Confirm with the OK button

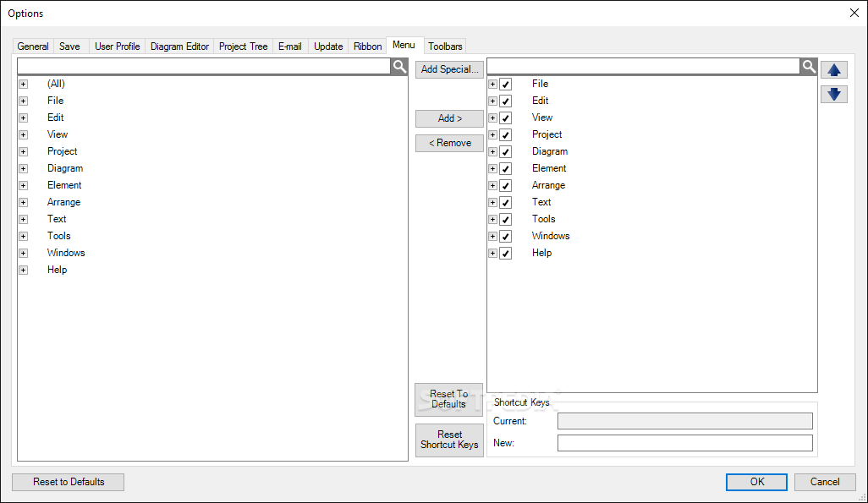[756, 482]
